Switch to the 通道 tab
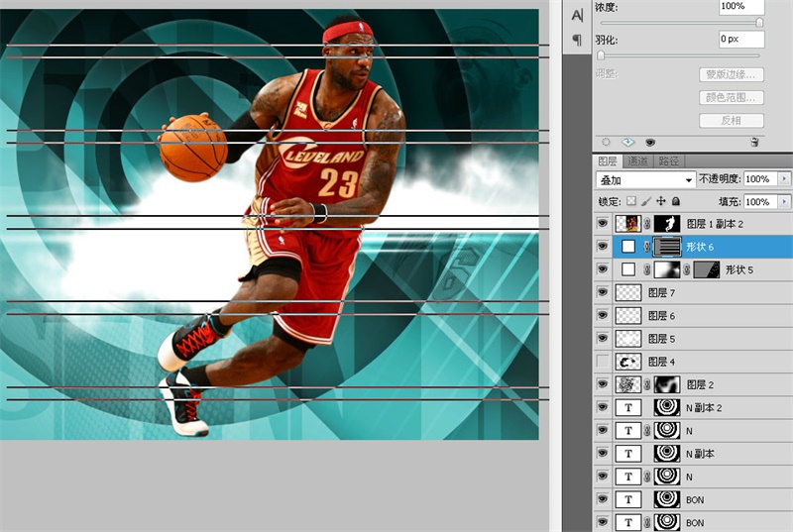 coord(638,160)
